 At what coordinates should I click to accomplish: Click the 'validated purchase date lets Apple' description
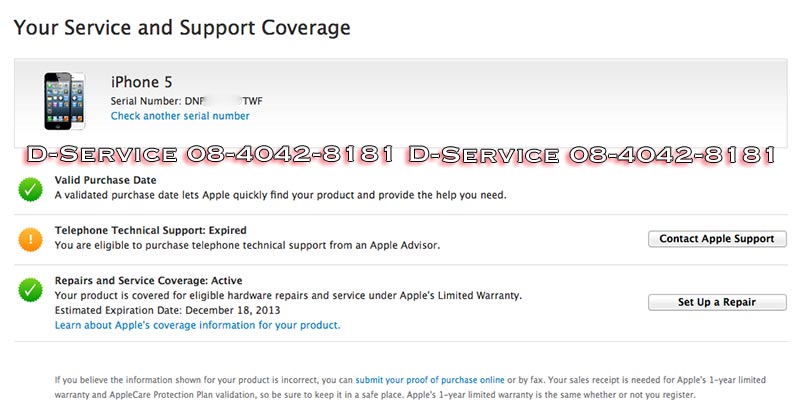coord(281,195)
